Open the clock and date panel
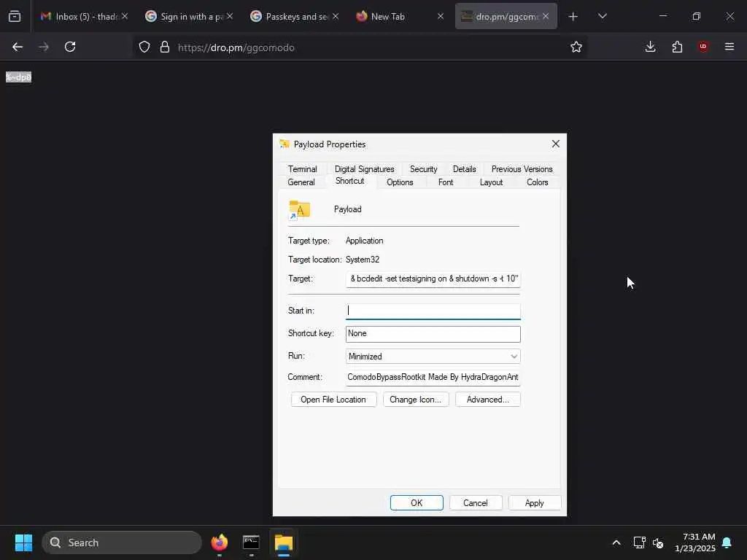The height and width of the screenshot is (560, 747). point(695,542)
